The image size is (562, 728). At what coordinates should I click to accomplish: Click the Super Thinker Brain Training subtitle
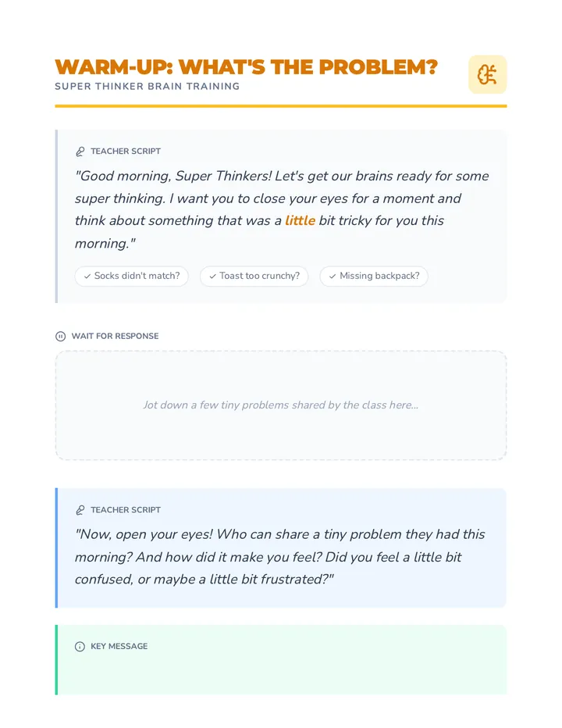(147, 87)
